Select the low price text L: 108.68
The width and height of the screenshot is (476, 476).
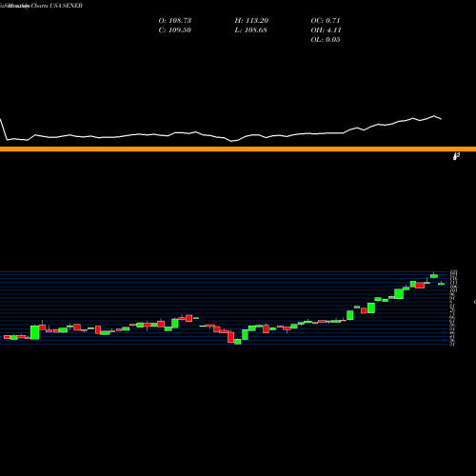point(251,30)
